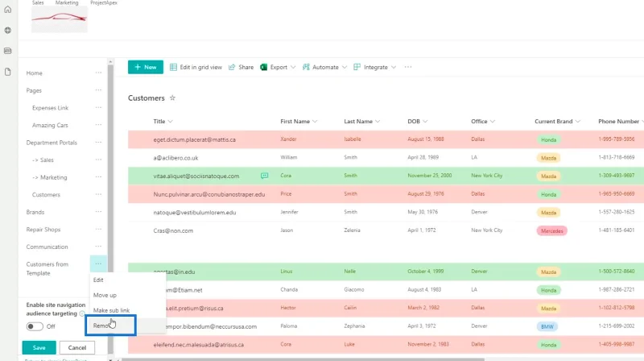Open the globe My sites icon
Viewport: 644px width, 361px height.
tap(8, 30)
